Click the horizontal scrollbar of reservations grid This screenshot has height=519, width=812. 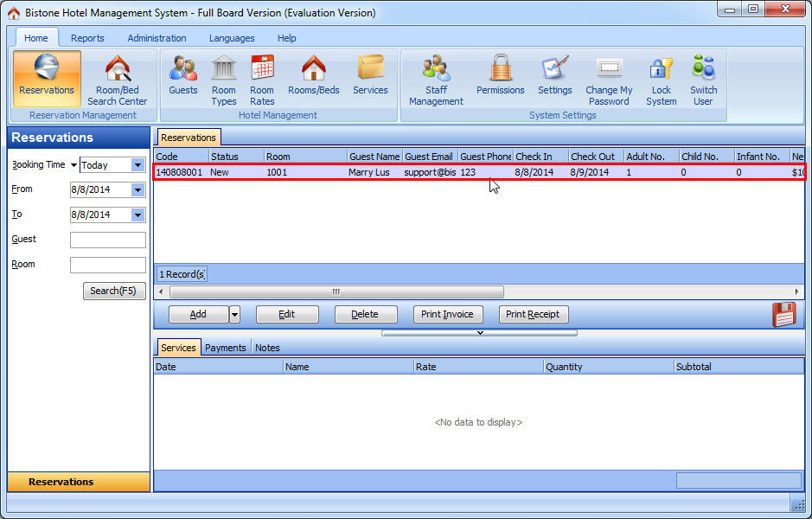(x=336, y=292)
